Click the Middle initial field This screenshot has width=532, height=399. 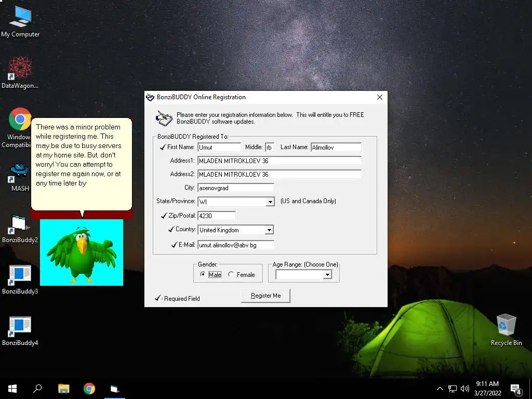click(270, 147)
